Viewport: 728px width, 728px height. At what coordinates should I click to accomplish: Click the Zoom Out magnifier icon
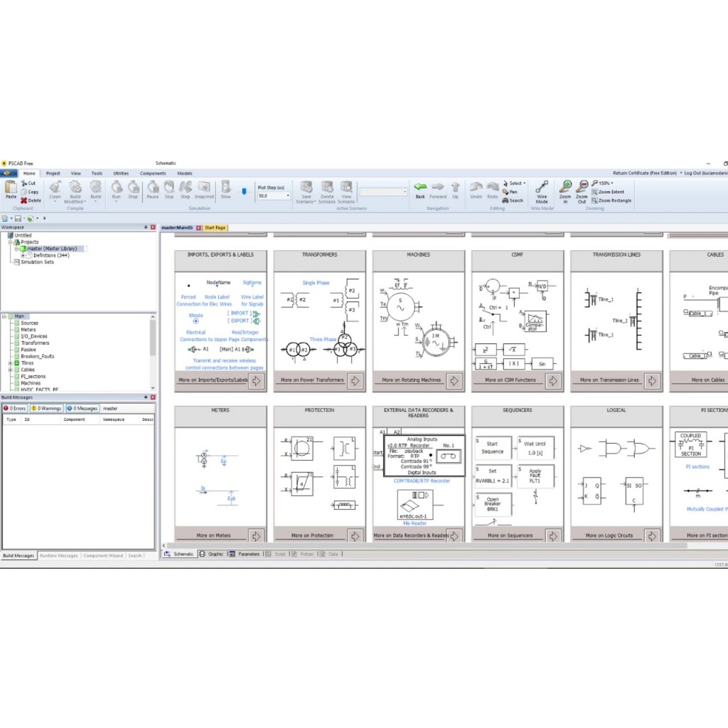(x=582, y=187)
